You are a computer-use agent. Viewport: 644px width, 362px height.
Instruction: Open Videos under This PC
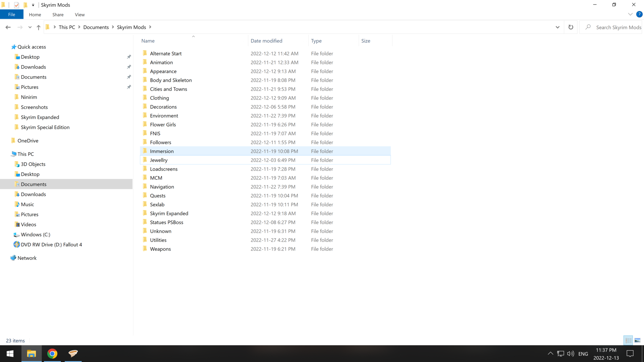[x=28, y=225]
